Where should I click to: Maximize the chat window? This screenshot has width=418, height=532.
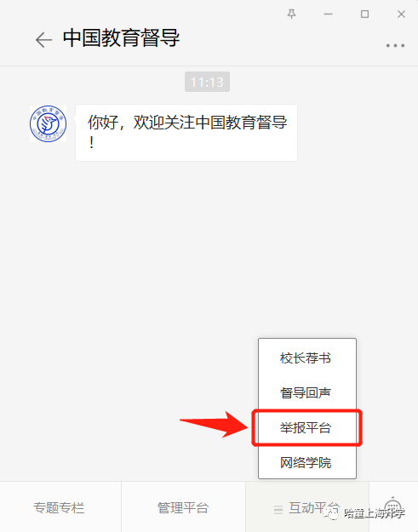click(364, 14)
